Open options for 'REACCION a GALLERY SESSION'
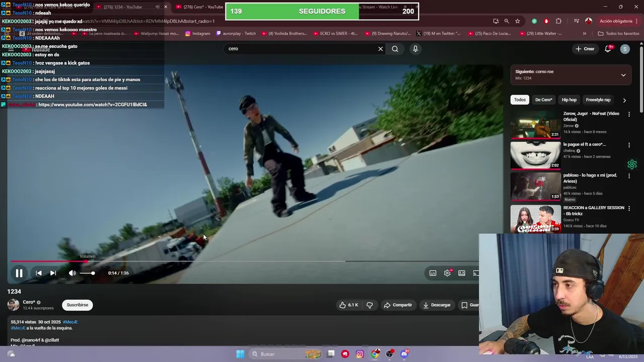644x362 pixels. coord(629,208)
